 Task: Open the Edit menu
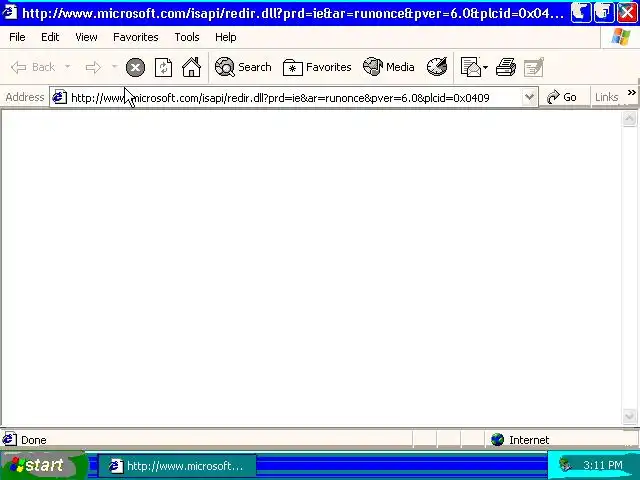[50, 37]
